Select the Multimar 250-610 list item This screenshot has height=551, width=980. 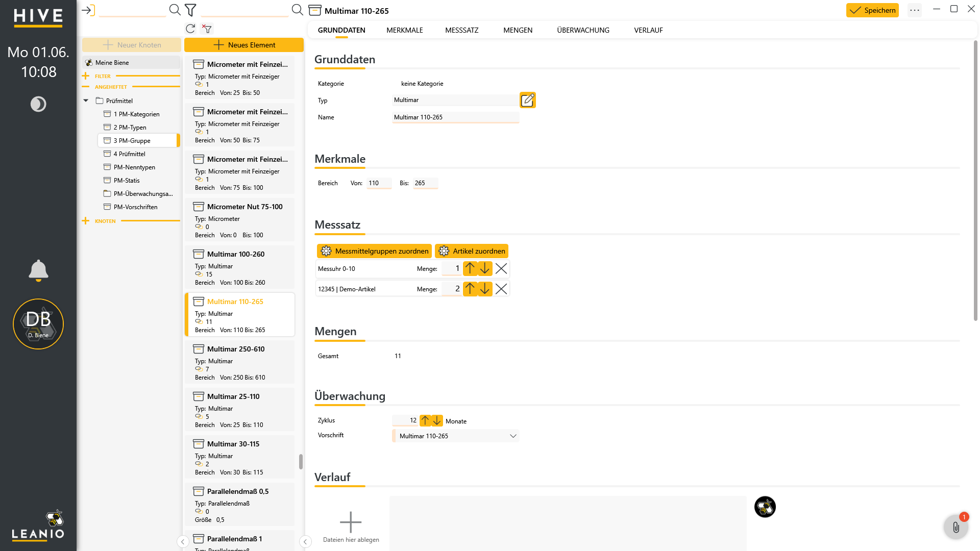(x=240, y=362)
